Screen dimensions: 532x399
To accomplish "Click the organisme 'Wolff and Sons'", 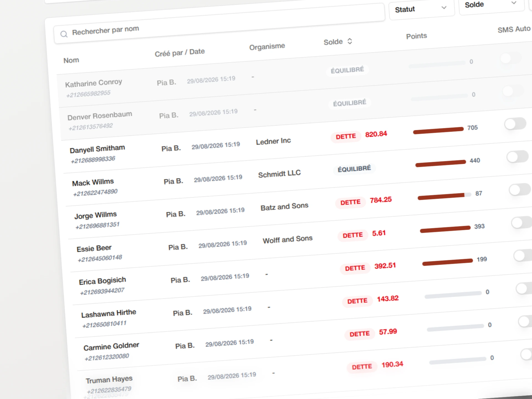I will [288, 240].
